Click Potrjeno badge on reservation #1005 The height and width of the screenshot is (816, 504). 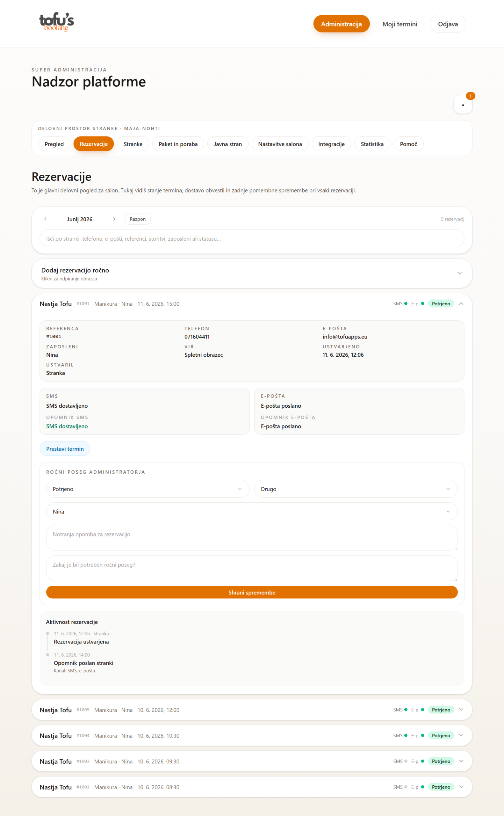tap(441, 710)
